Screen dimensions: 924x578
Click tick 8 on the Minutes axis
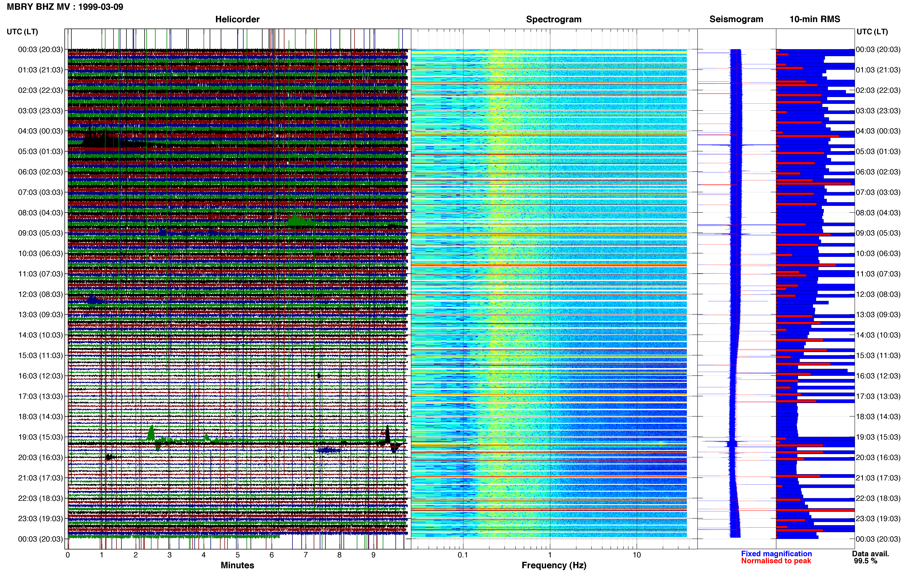[339, 555]
